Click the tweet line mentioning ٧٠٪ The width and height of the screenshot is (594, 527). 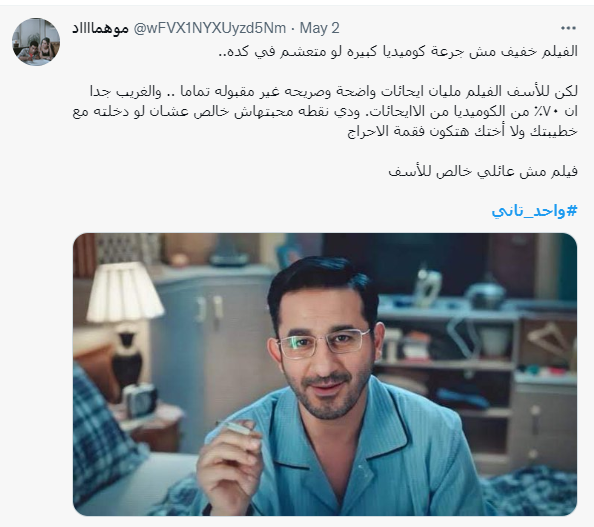point(325,111)
